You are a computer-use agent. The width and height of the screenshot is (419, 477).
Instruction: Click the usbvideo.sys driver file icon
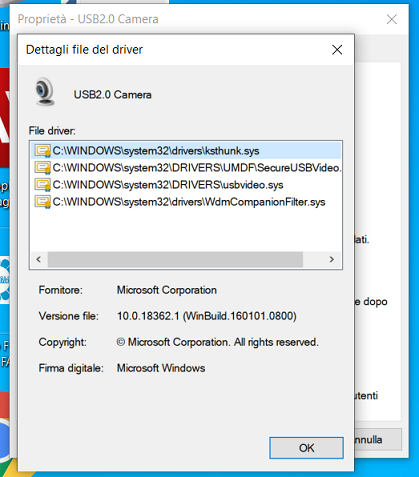43,185
